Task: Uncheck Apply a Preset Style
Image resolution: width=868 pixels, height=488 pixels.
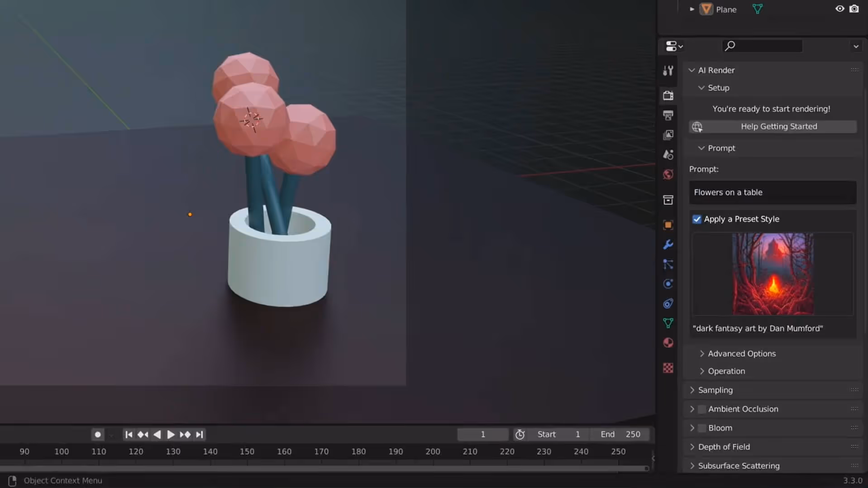Action: click(696, 219)
